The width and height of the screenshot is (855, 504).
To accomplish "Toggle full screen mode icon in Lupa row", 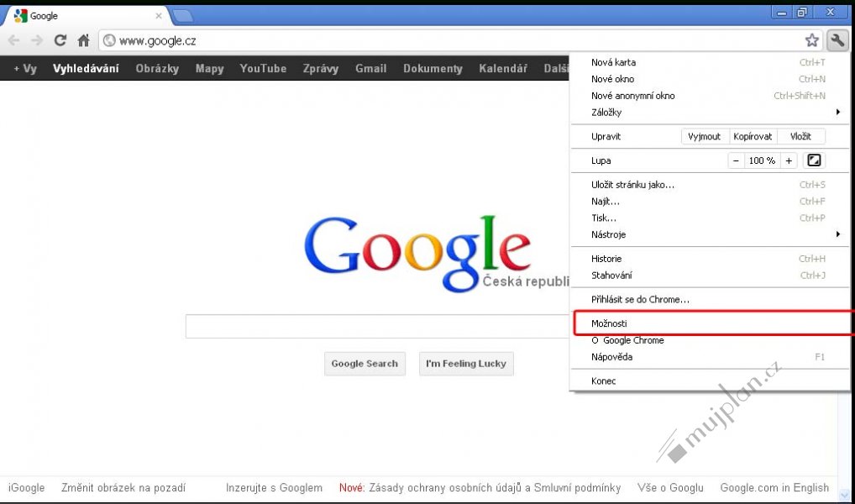I will [x=814, y=160].
